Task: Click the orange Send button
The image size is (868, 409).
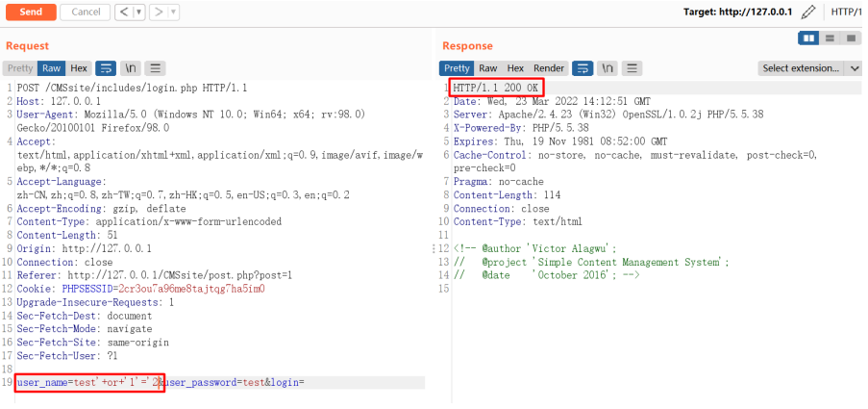Action: [31, 12]
